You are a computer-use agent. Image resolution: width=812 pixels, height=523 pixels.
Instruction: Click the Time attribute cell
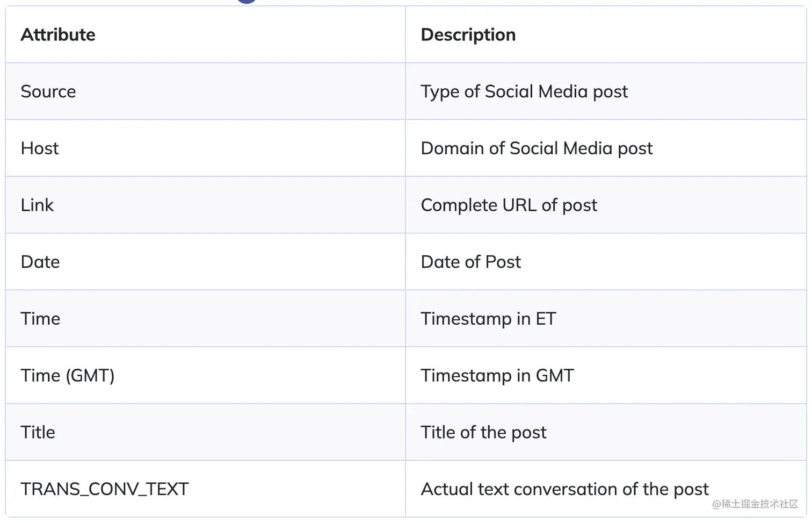(40, 319)
